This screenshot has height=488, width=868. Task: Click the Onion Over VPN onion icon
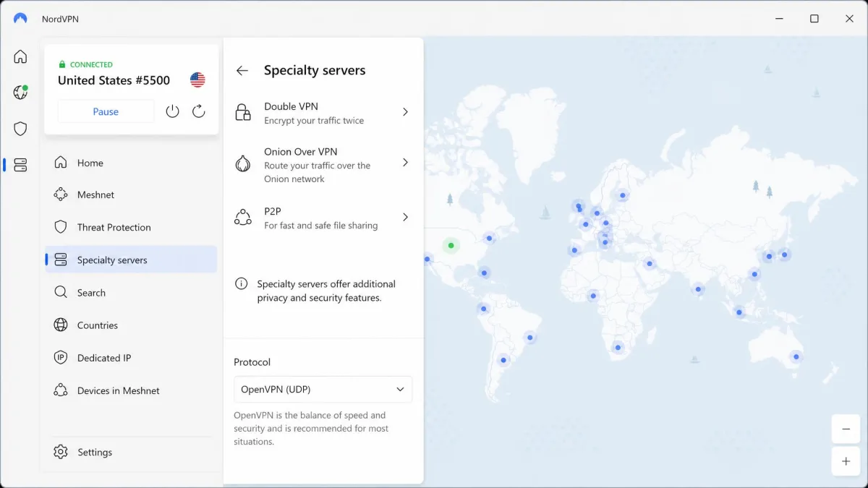click(x=243, y=163)
